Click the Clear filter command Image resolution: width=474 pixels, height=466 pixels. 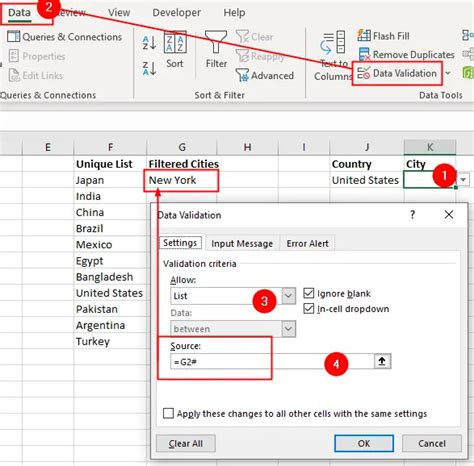pos(255,37)
